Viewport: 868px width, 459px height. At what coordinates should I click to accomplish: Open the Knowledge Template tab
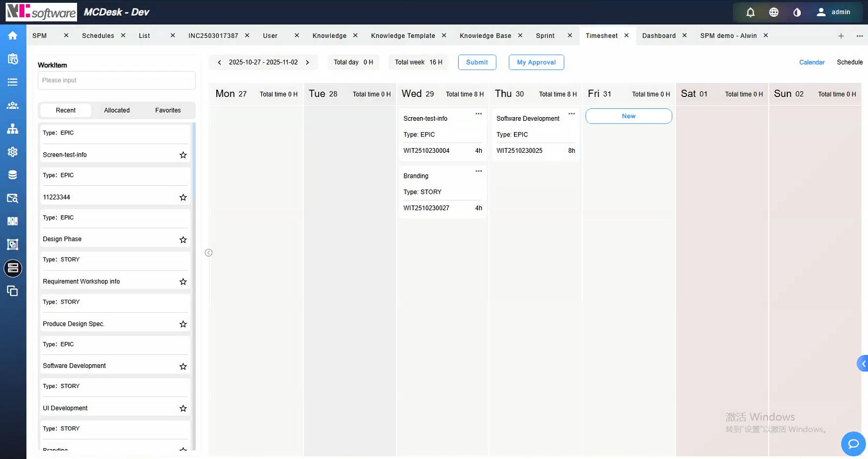coord(403,36)
